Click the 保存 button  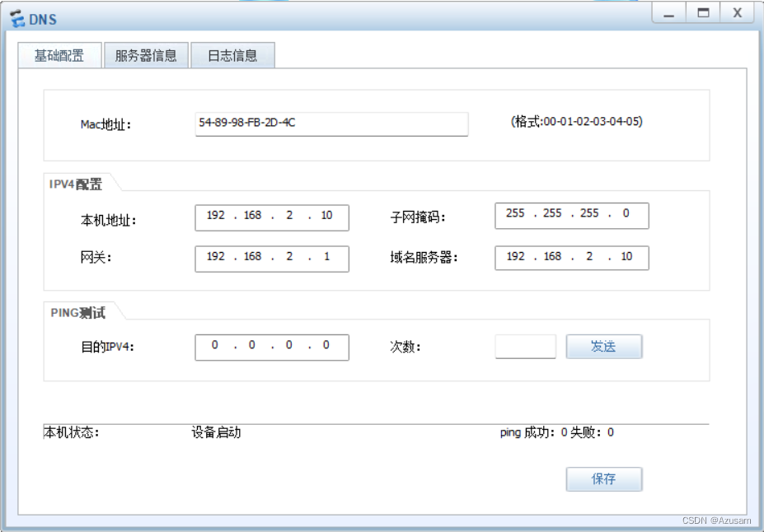pyautogui.click(x=603, y=479)
